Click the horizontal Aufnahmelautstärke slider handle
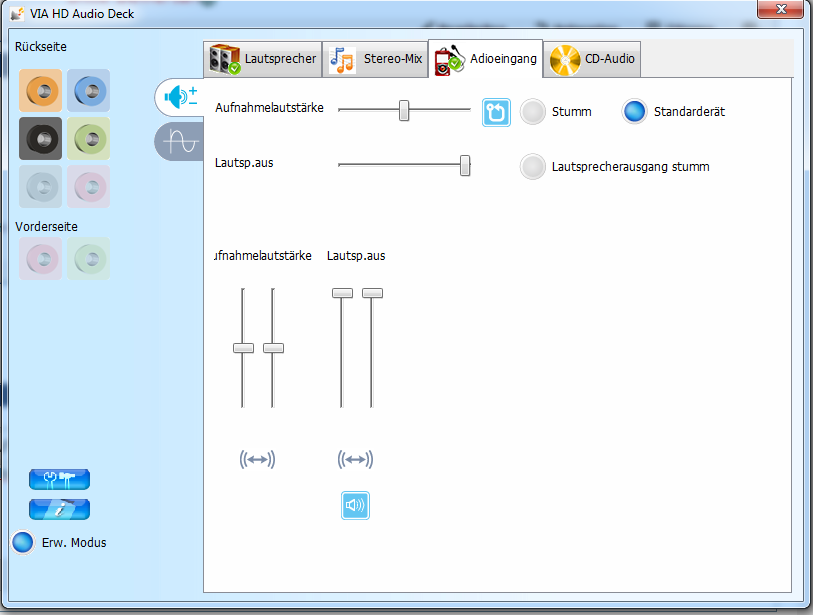813x615 pixels. coord(404,110)
